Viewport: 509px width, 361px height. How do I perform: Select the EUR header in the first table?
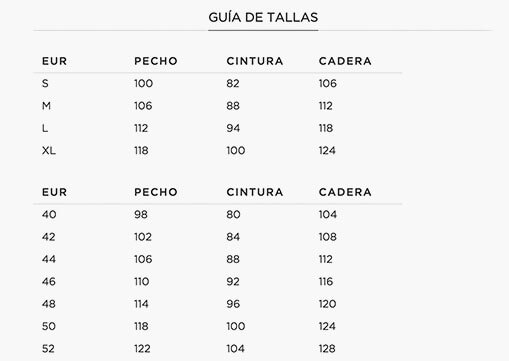tap(55, 61)
